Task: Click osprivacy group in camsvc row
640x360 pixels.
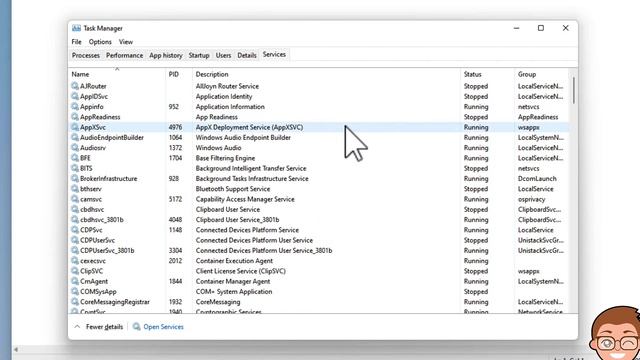Action: [531, 199]
